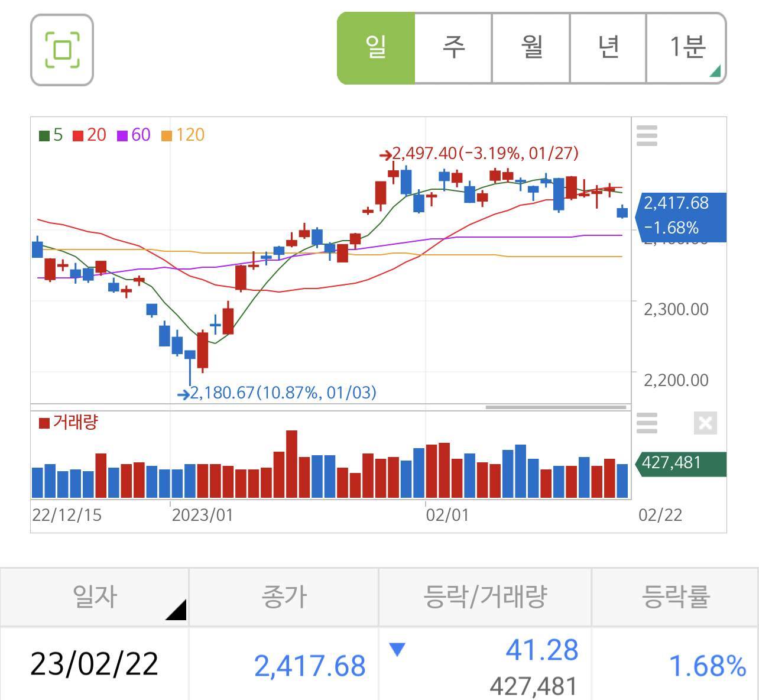The height and width of the screenshot is (700, 759).
Task: Click the purple 60-day moving average legend
Action: click(x=134, y=135)
